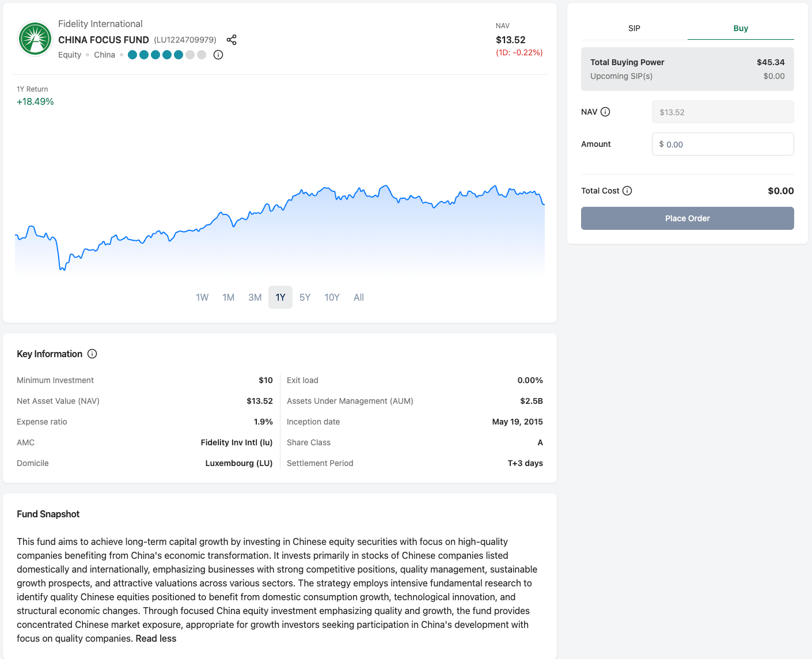Screen dimensions: 812x659
Task: Select the 1W chart range
Action: coord(202,297)
